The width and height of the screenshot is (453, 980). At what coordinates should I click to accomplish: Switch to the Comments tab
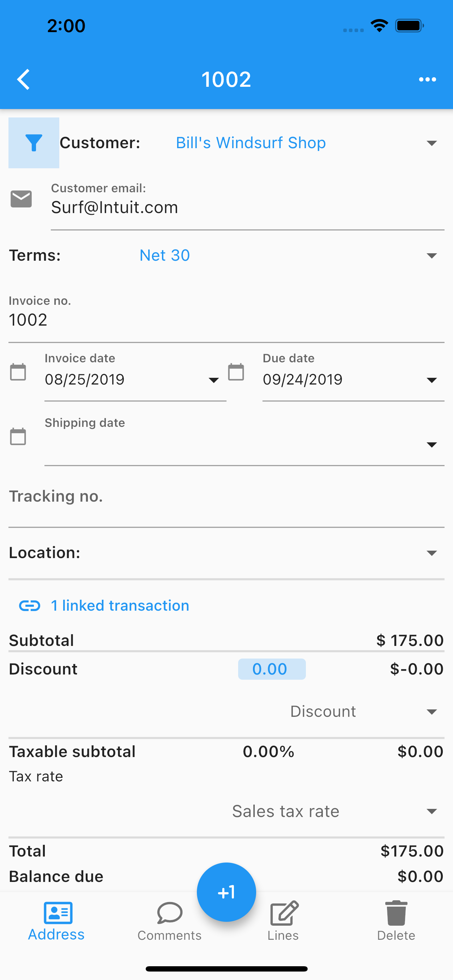pyautogui.click(x=170, y=921)
